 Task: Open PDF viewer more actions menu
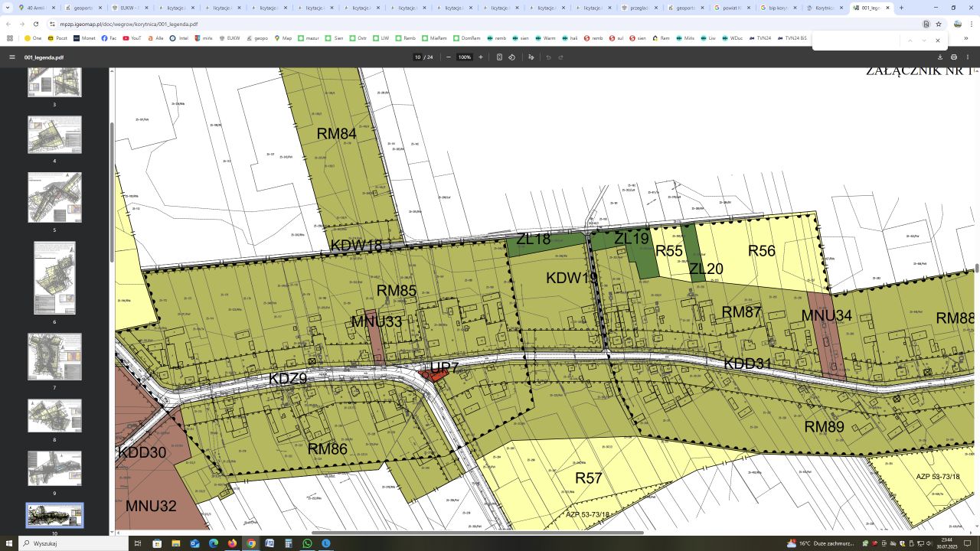[968, 57]
